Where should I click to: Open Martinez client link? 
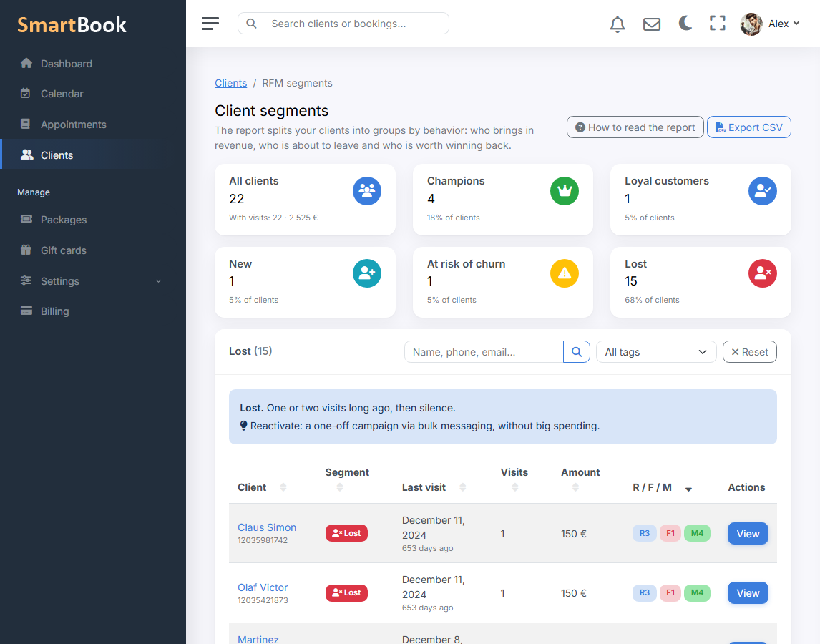pyautogui.click(x=258, y=639)
